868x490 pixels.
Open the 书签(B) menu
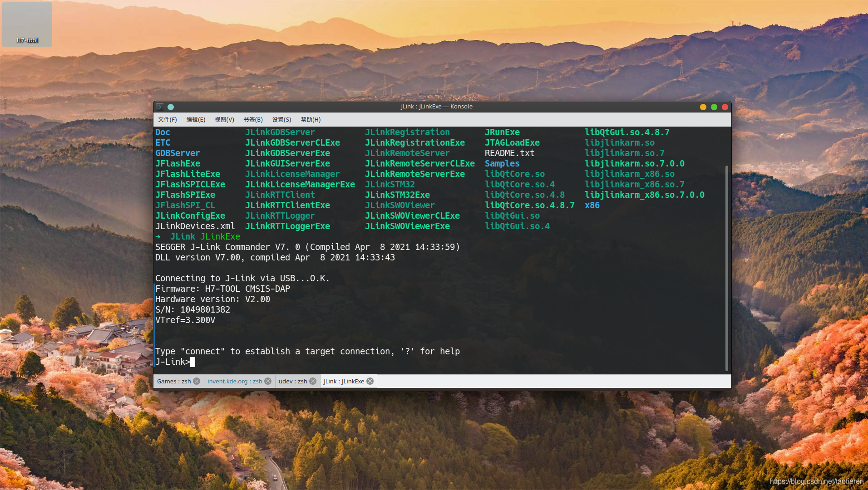pos(253,120)
